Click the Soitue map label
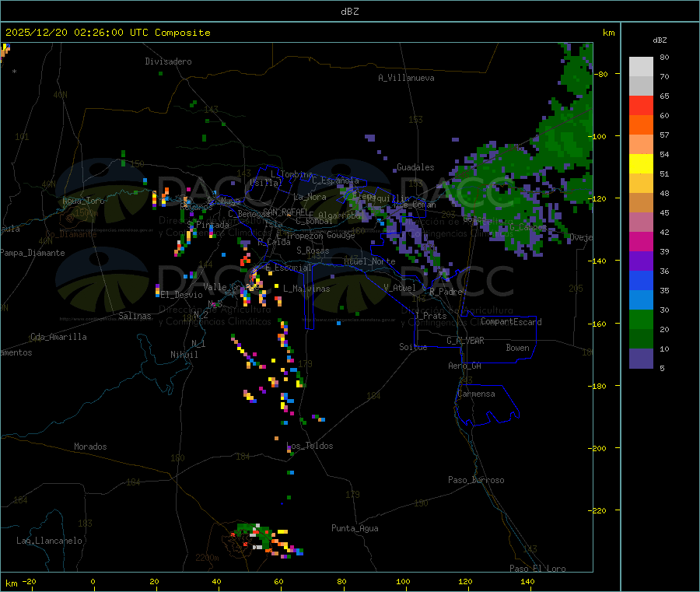Viewport: 700px width, 592px height. tap(413, 347)
